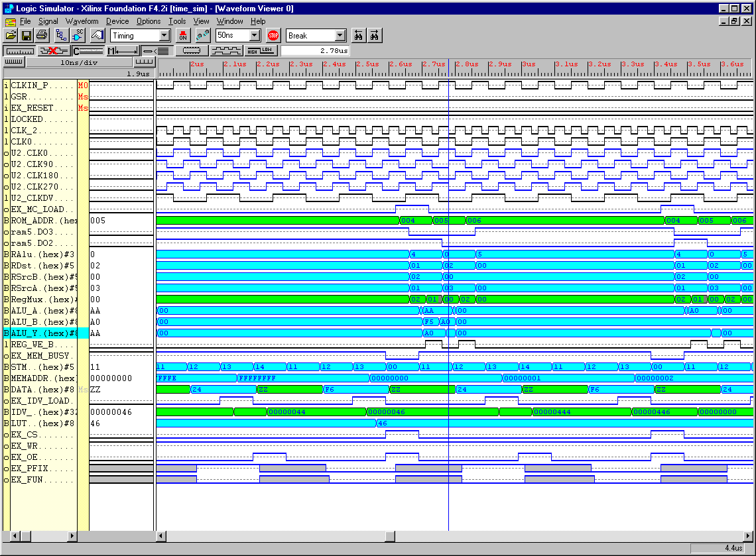Screen dimensions: 756x556
Task: Open the Timing simulation mode dropdown
Action: (x=164, y=36)
